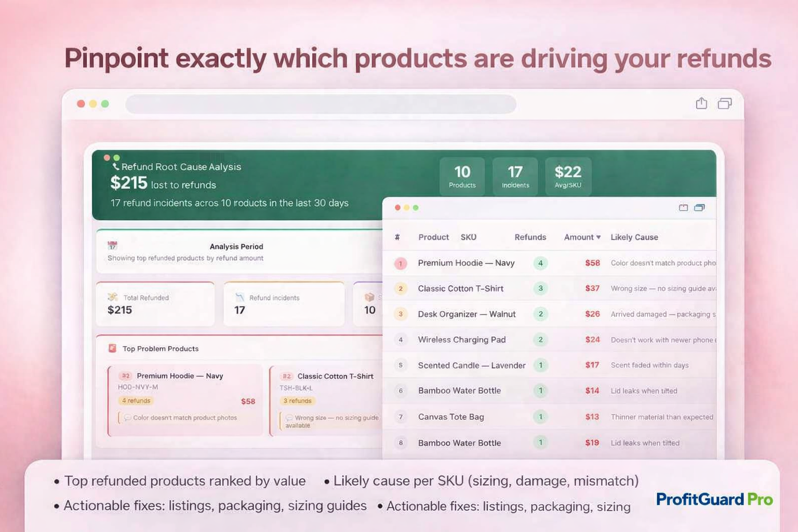Click the $13 amount for Canvas Tote Bag

click(x=592, y=417)
